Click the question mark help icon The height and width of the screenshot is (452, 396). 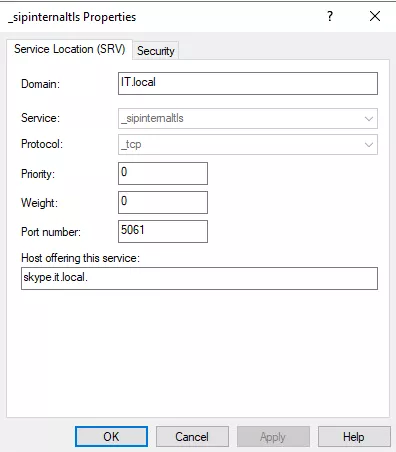click(x=330, y=16)
